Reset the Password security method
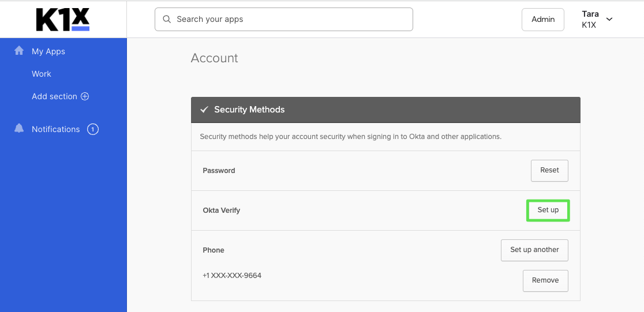The image size is (644, 312). click(x=549, y=170)
